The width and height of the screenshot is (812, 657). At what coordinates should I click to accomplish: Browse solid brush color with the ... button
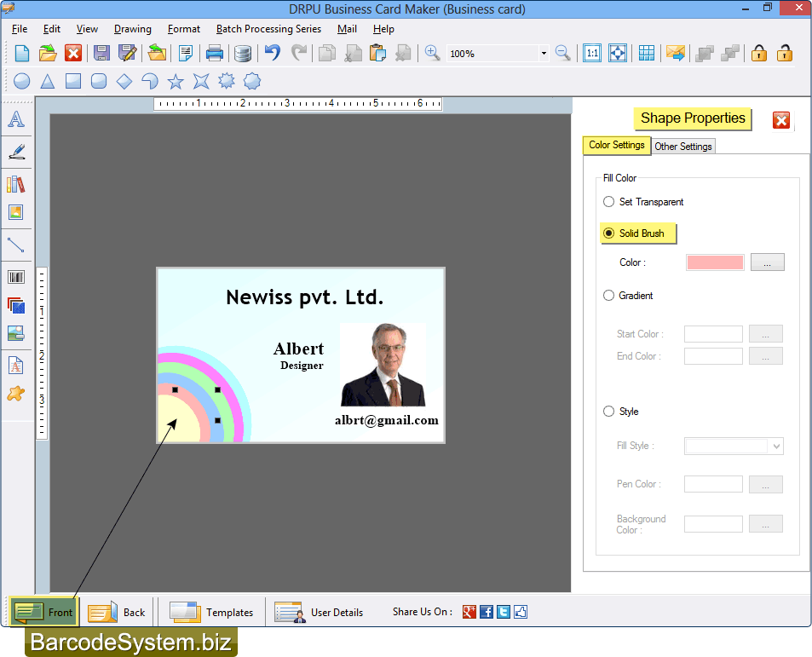767,262
